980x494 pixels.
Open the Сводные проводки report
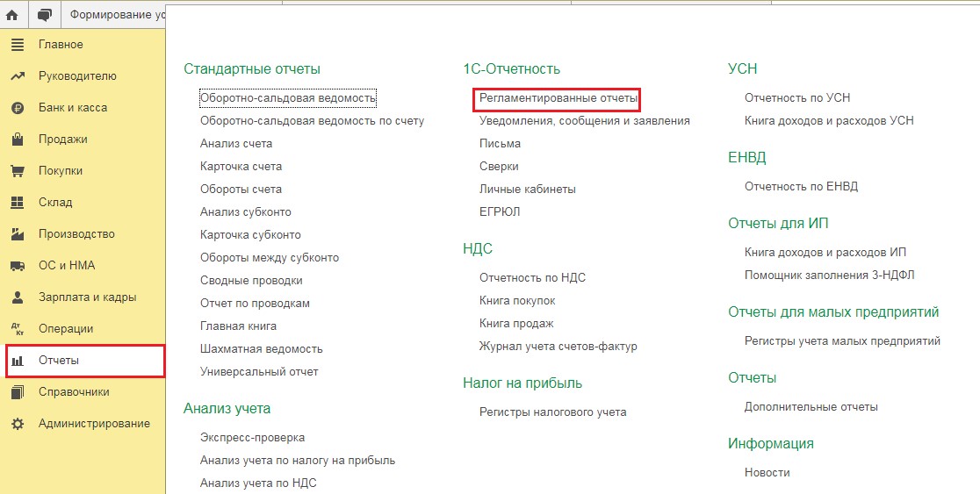[251, 281]
